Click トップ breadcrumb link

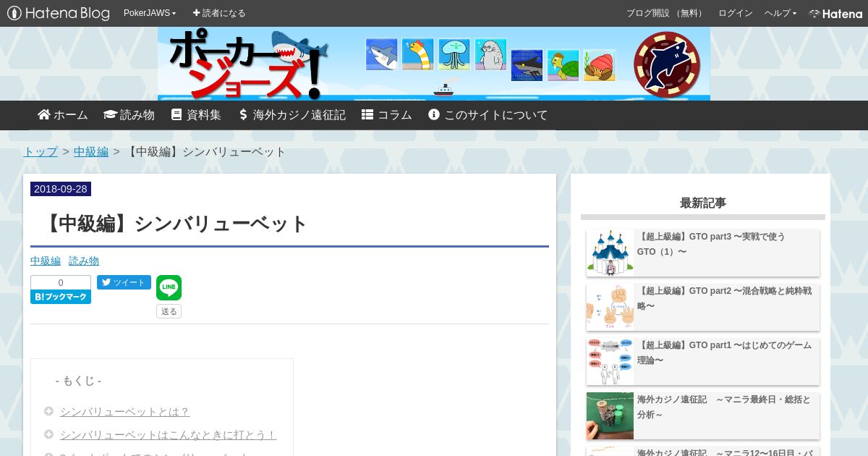tap(41, 151)
